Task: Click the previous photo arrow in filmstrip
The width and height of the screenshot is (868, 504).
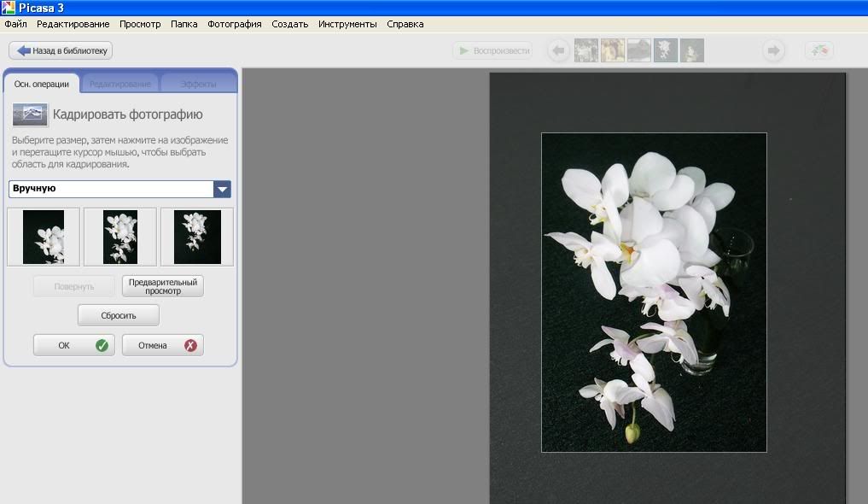Action: pos(558,51)
